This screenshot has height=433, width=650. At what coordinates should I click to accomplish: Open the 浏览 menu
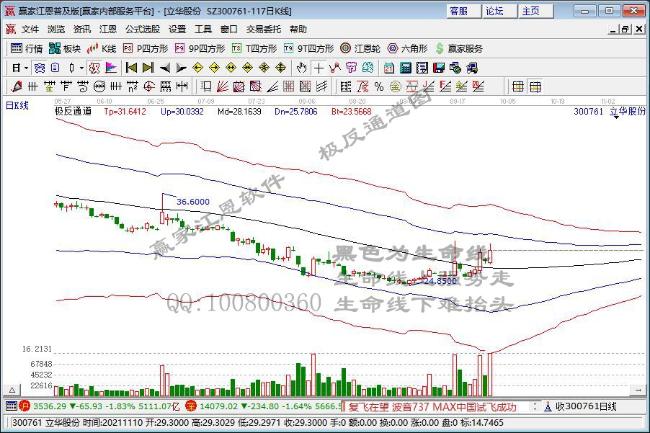coord(56,29)
